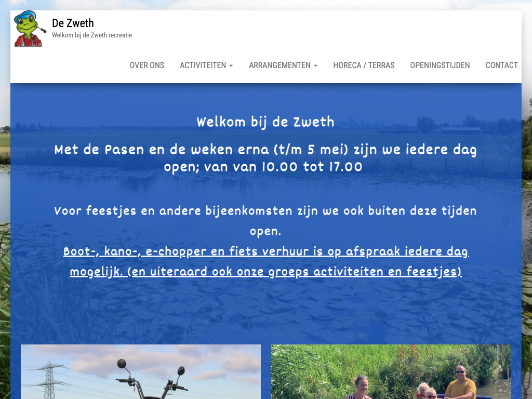532x399 pixels.
Task: Go to Horeca / Terras page
Action: pyautogui.click(x=364, y=65)
